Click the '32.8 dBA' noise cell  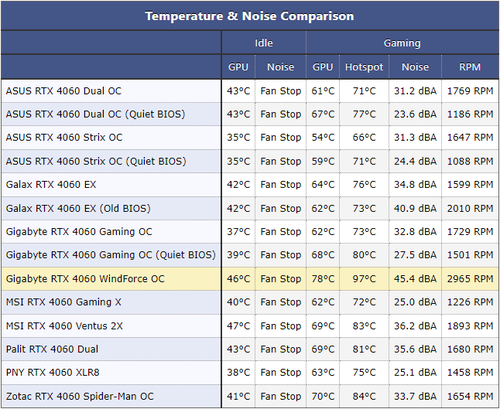coord(415,232)
